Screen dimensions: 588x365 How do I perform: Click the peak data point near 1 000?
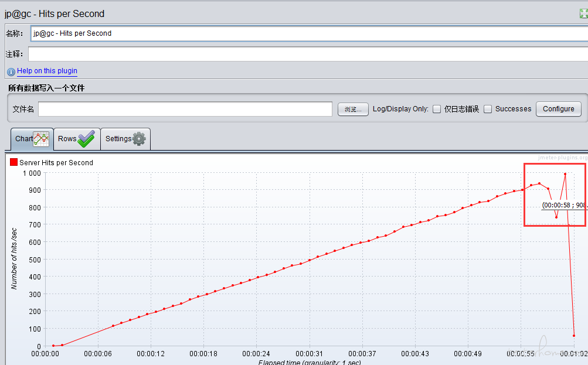click(x=565, y=174)
